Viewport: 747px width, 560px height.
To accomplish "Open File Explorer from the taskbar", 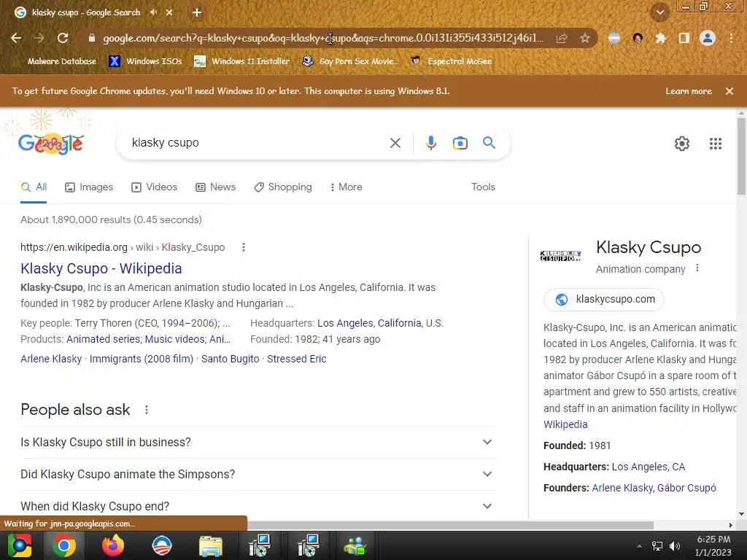I will (x=210, y=545).
